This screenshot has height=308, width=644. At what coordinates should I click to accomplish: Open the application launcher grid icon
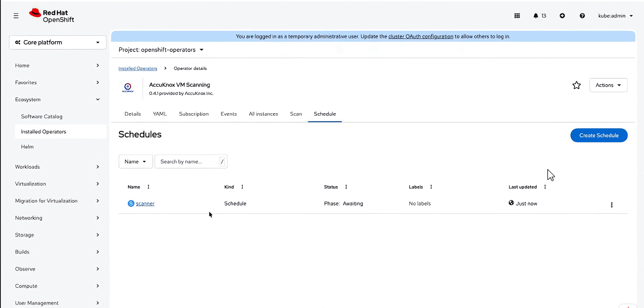pyautogui.click(x=517, y=16)
